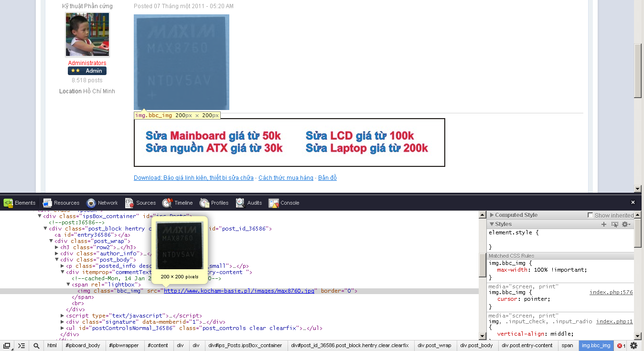Screen dimensions: 644x351
Task: Select the img.bbc_img breadcrumb
Action: [x=595, y=345]
